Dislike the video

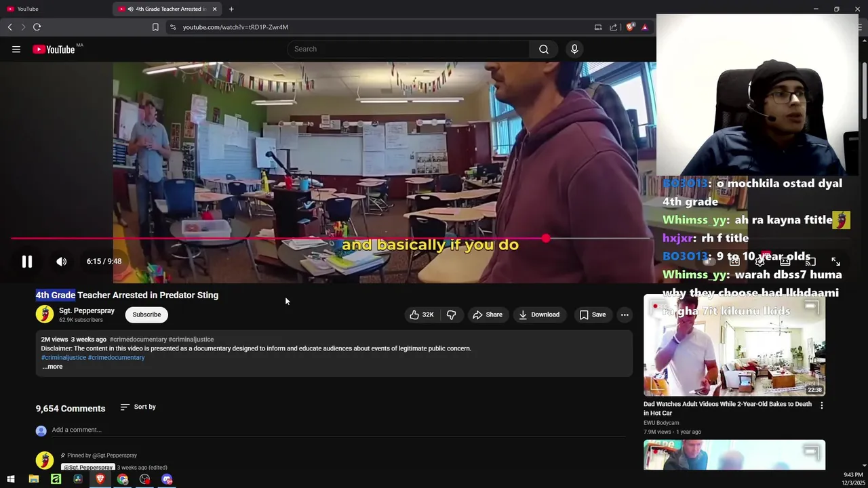(x=452, y=314)
